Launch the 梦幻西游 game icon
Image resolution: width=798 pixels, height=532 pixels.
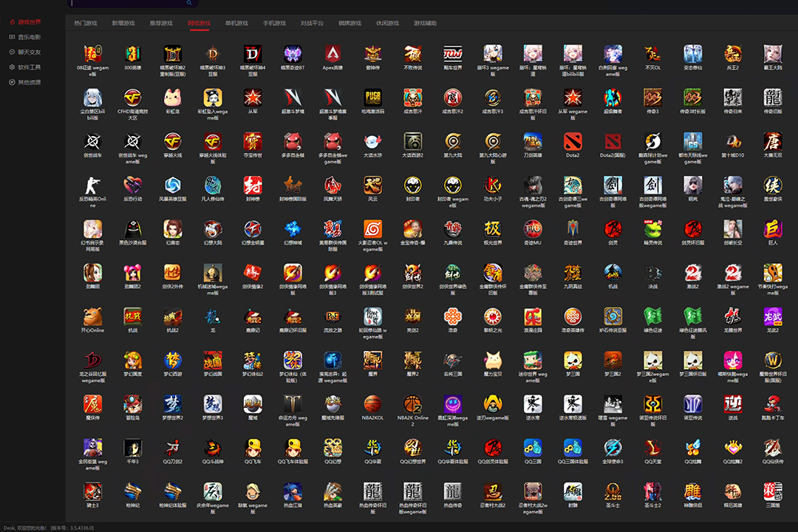pyautogui.click(x=172, y=360)
